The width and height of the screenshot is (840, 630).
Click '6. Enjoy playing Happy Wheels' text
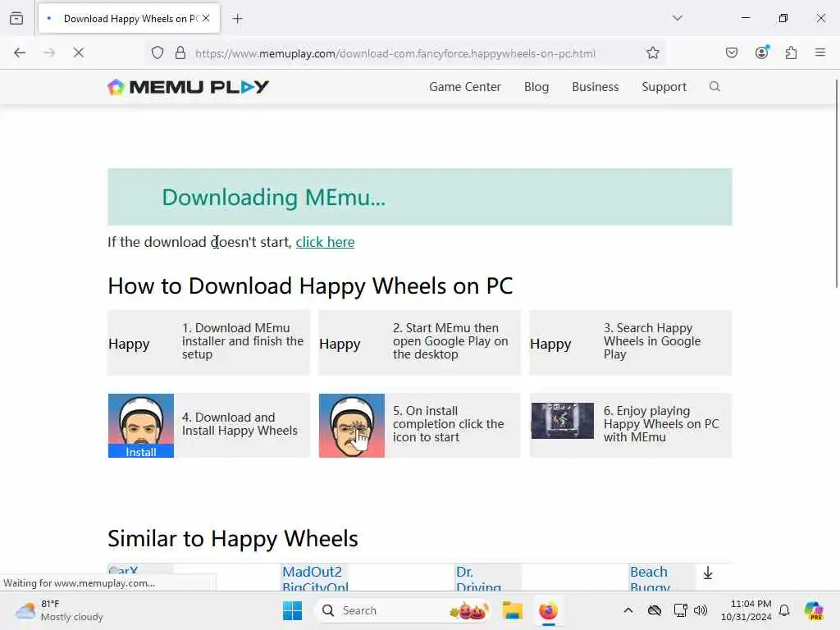[x=661, y=424]
